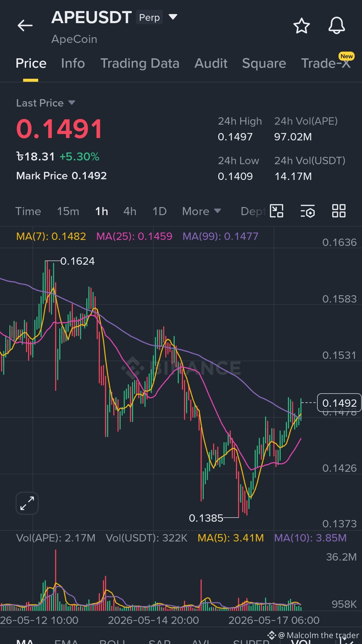Open the multi-chart grid layout icon
Image resolution: width=362 pixels, height=644 pixels.
[x=339, y=211]
